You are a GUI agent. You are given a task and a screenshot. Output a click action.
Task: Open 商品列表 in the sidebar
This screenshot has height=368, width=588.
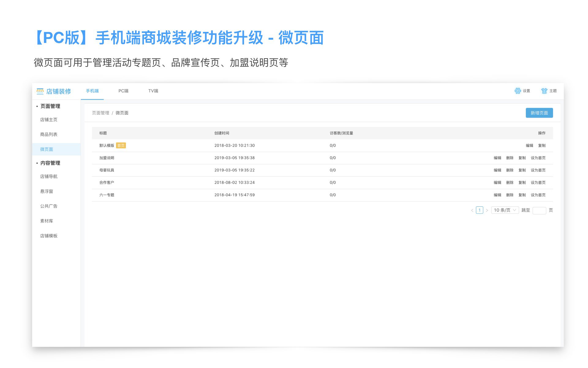49,134
